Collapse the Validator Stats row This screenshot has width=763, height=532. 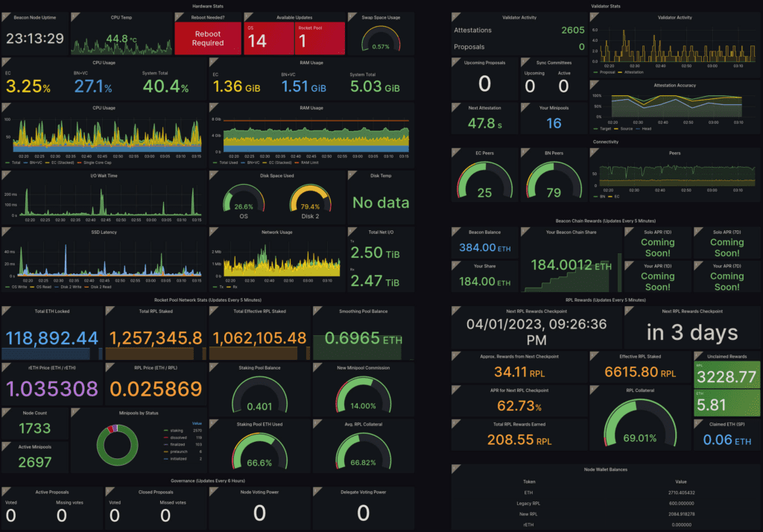click(605, 6)
